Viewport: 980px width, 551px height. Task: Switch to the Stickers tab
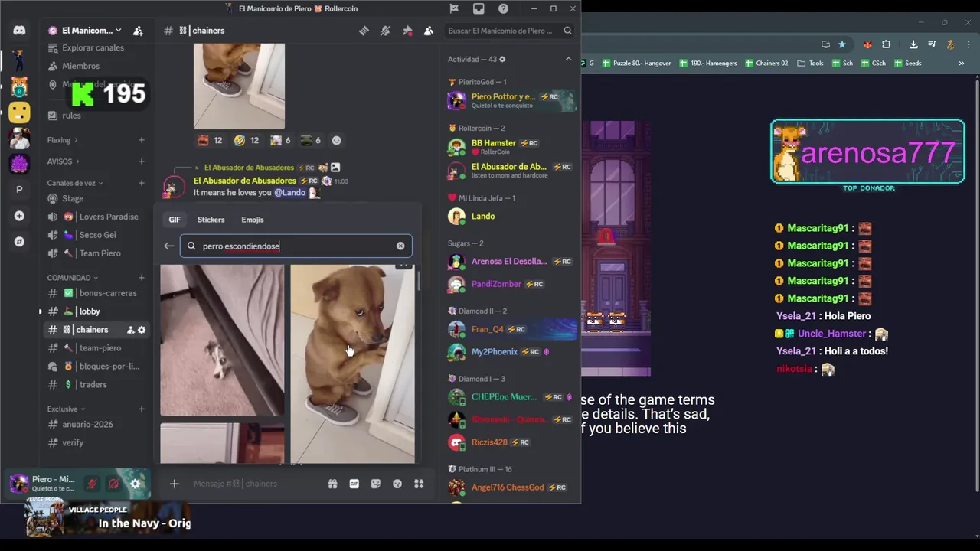coord(211,220)
